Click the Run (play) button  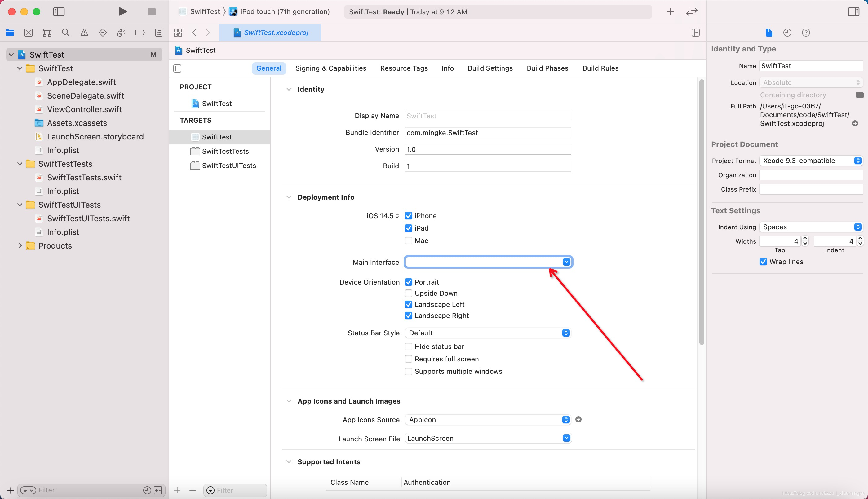coord(123,12)
